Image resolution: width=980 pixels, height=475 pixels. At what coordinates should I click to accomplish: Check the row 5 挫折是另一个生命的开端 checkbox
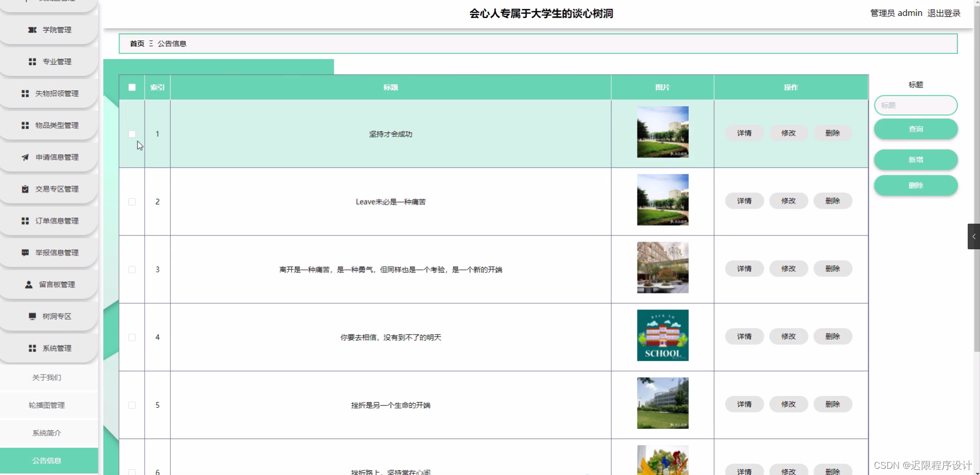(x=132, y=405)
